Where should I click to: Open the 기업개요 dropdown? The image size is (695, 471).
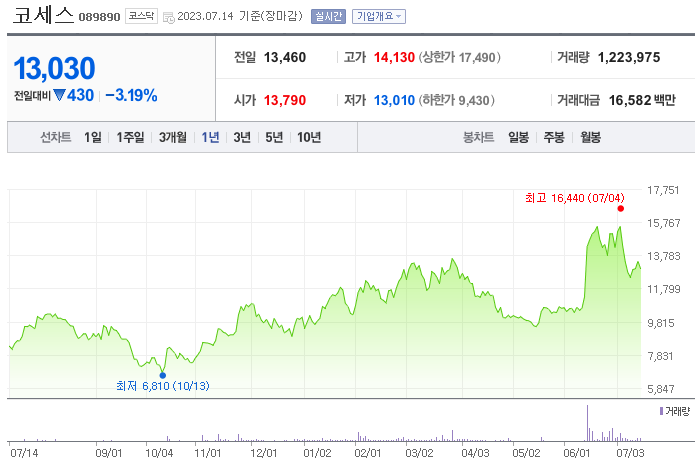[x=379, y=16]
